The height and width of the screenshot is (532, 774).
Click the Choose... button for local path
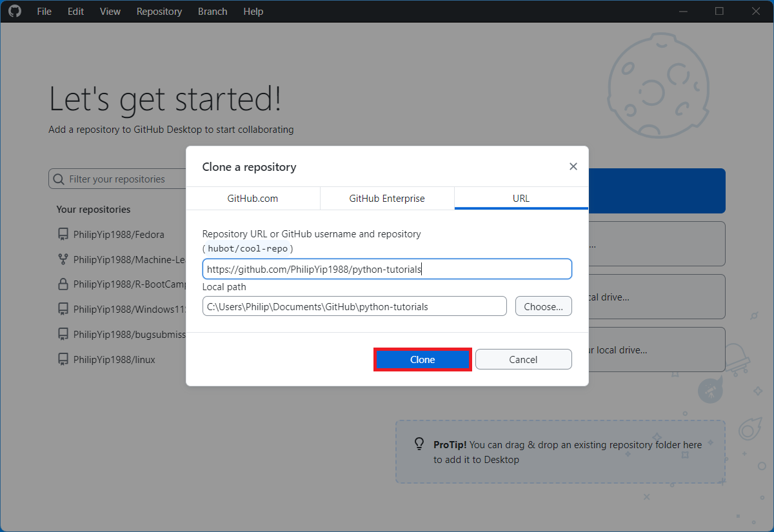point(543,306)
